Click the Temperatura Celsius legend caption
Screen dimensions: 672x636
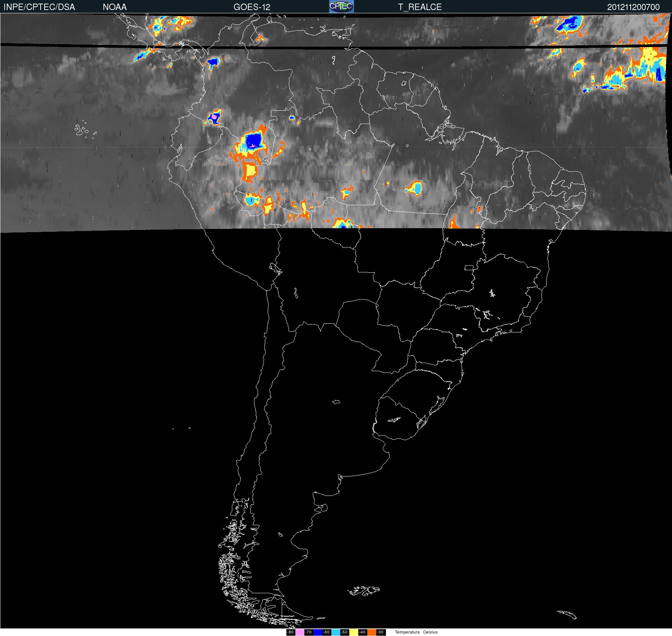click(x=416, y=632)
